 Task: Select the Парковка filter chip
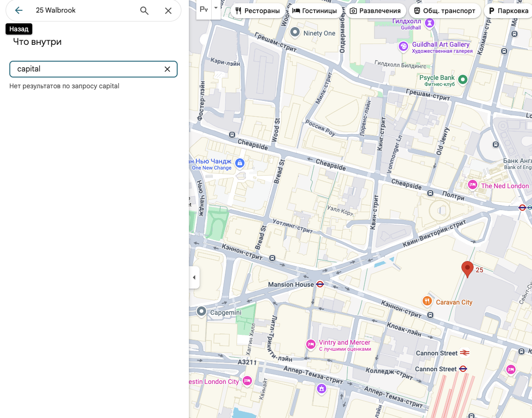pos(508,11)
